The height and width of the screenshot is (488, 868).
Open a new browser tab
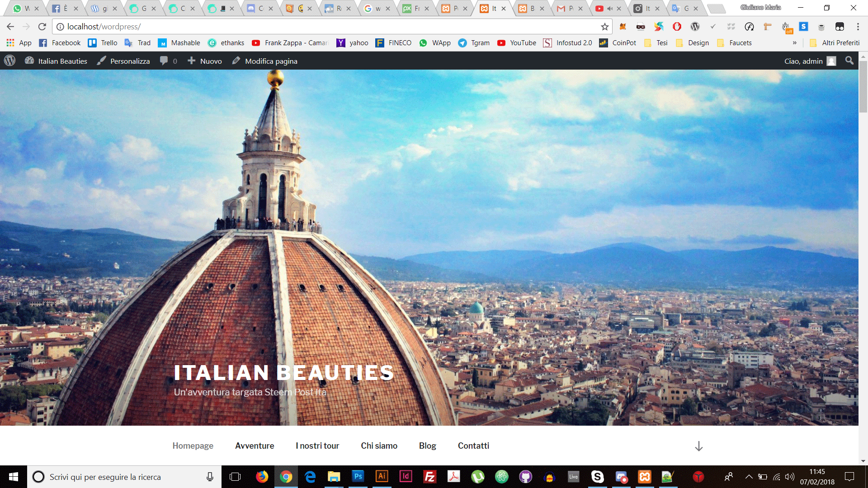click(x=716, y=8)
